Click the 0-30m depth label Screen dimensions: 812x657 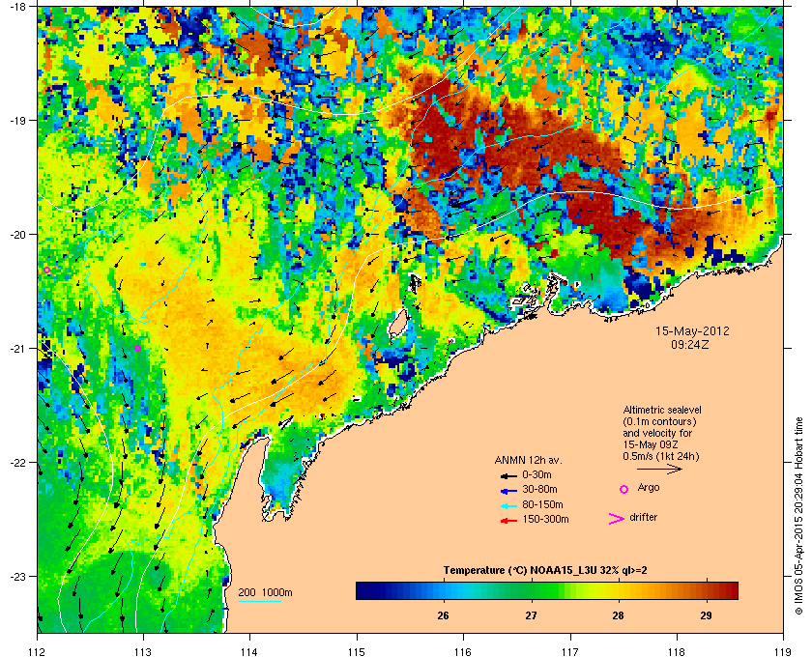(536, 474)
